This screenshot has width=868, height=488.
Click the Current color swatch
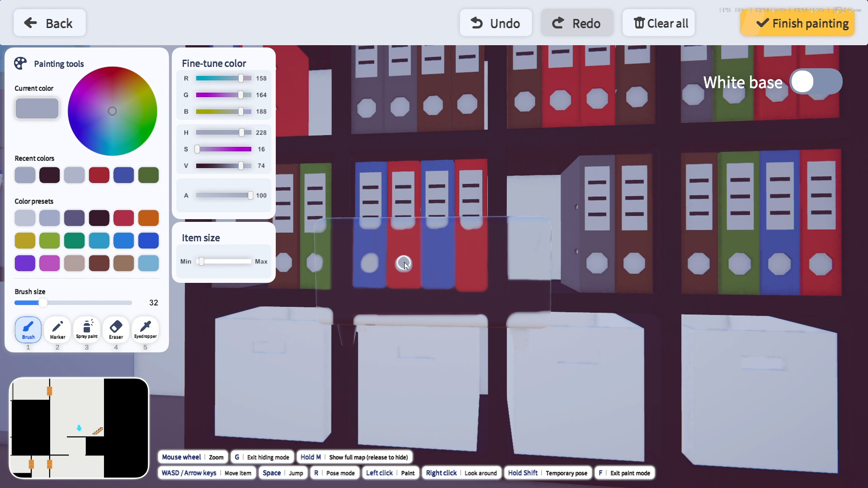37,108
